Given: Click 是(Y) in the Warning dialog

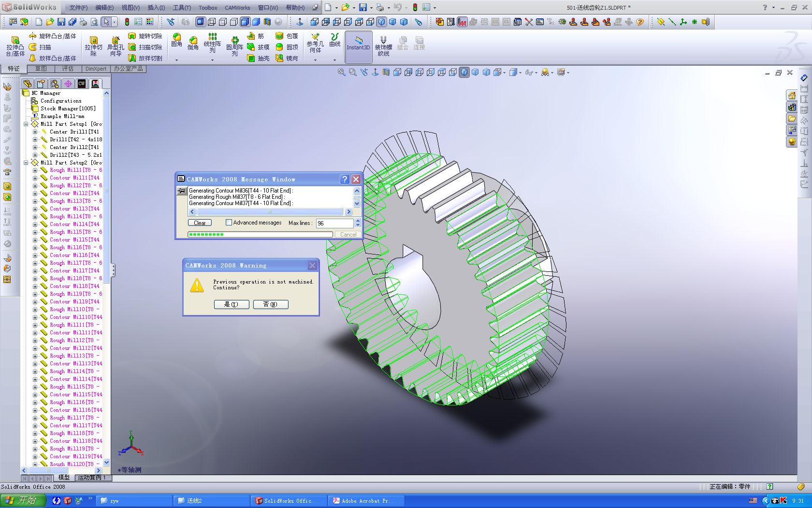Looking at the screenshot, I should coord(232,304).
